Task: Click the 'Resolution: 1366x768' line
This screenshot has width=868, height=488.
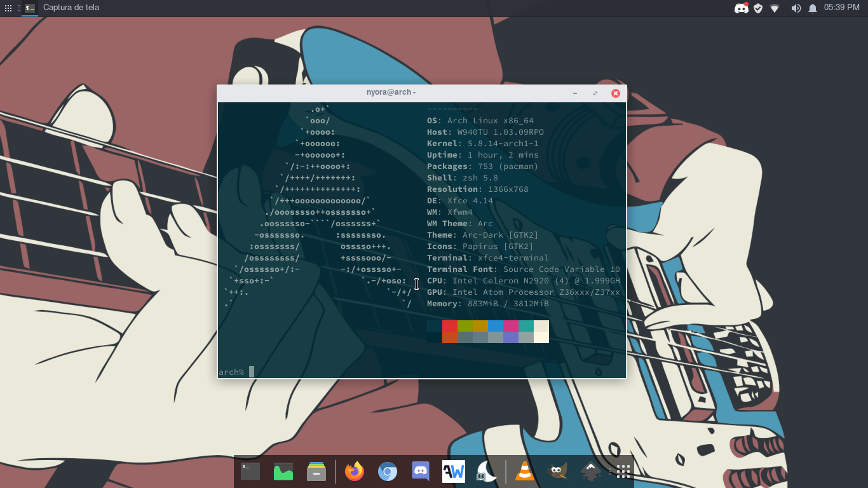Action: point(478,189)
